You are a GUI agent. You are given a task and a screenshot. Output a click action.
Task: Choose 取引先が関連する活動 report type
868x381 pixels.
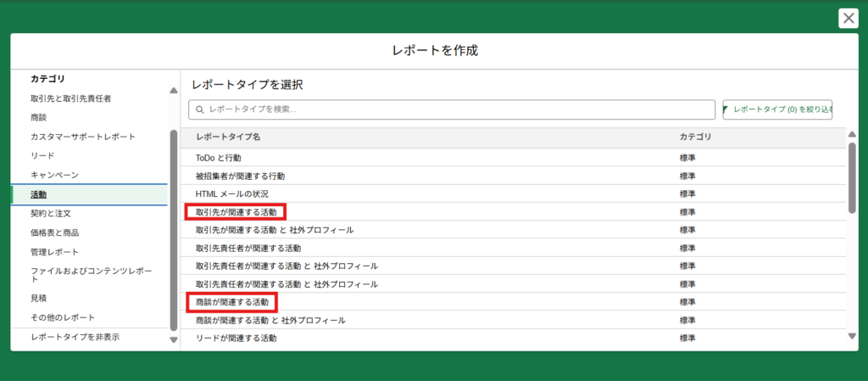point(236,212)
